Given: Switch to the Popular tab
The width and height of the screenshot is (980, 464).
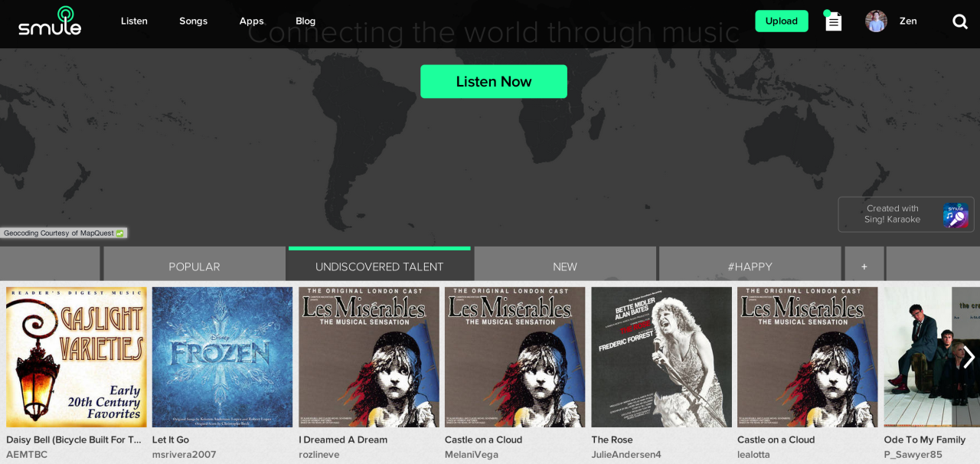Looking at the screenshot, I should (x=194, y=266).
